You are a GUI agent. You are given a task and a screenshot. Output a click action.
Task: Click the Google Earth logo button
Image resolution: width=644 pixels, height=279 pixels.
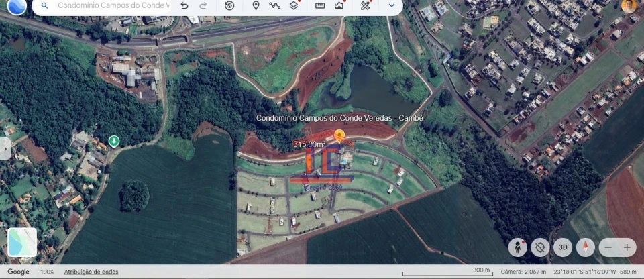17,6
